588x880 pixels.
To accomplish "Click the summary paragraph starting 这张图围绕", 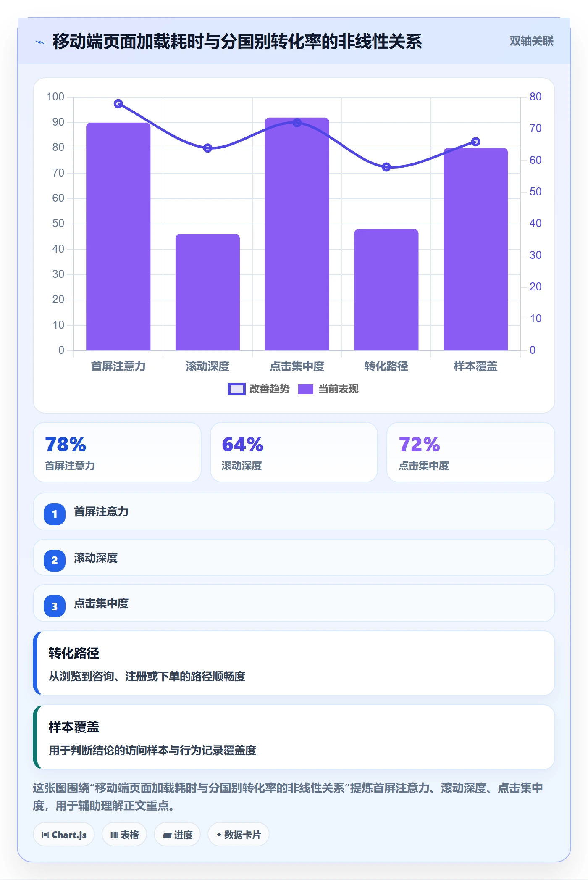I will (288, 797).
